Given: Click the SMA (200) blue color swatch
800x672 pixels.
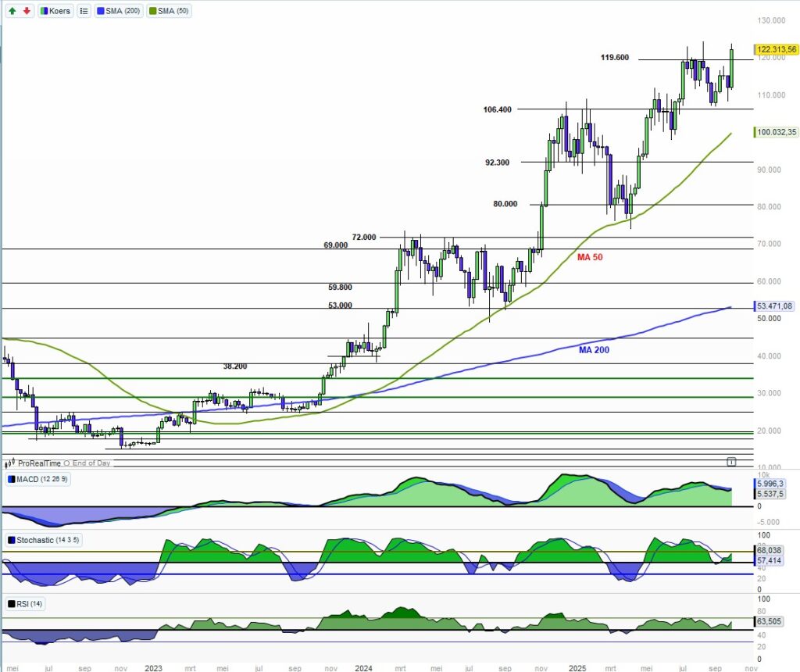Looking at the screenshot, I should (102, 11).
